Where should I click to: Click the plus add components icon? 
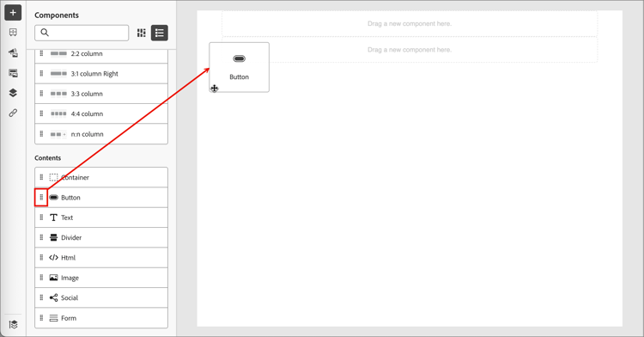tap(13, 12)
